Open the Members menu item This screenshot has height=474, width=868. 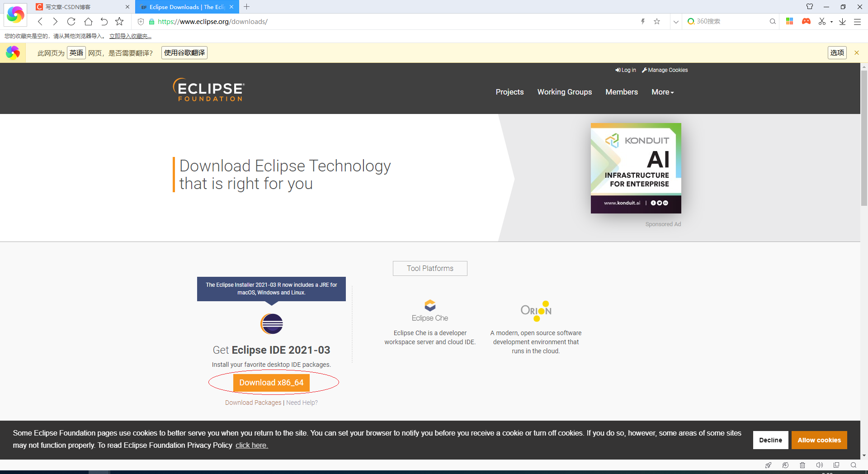622,92
